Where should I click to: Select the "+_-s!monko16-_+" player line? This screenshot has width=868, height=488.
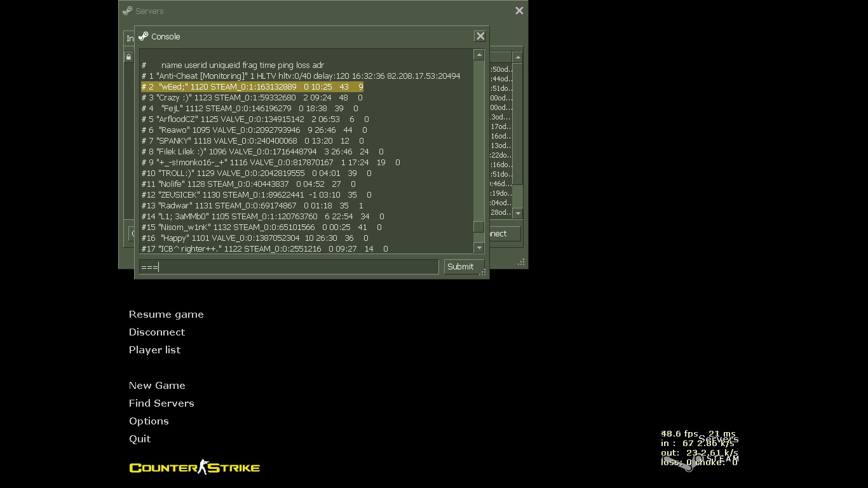[271, 163]
